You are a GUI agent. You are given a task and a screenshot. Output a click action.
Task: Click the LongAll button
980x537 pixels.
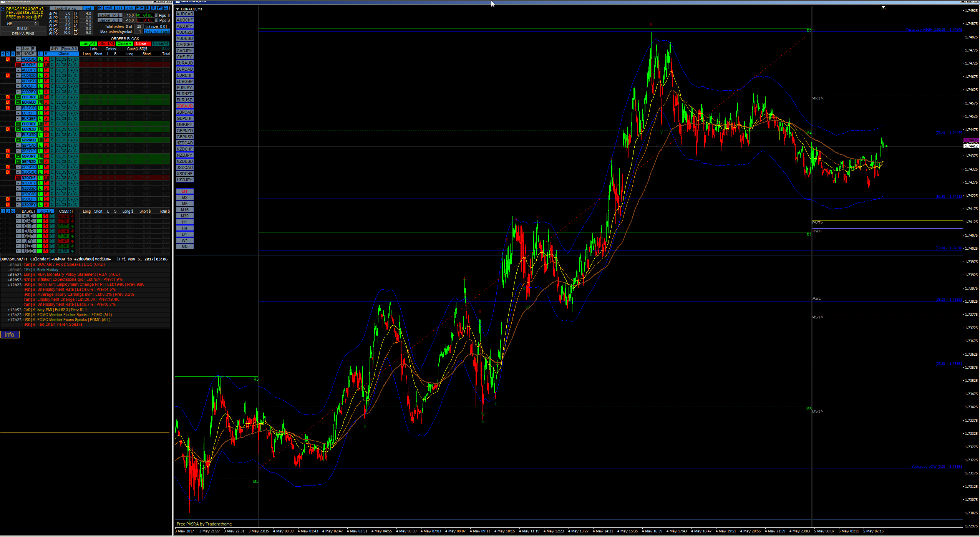[88, 43]
